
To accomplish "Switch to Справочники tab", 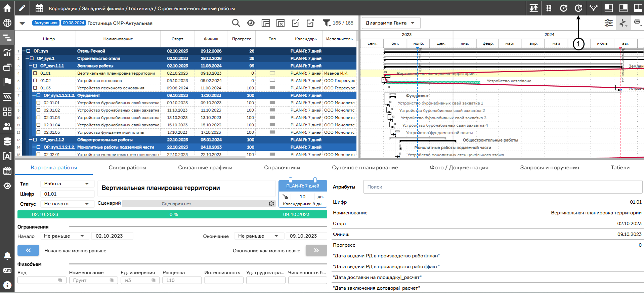I will tap(282, 168).
